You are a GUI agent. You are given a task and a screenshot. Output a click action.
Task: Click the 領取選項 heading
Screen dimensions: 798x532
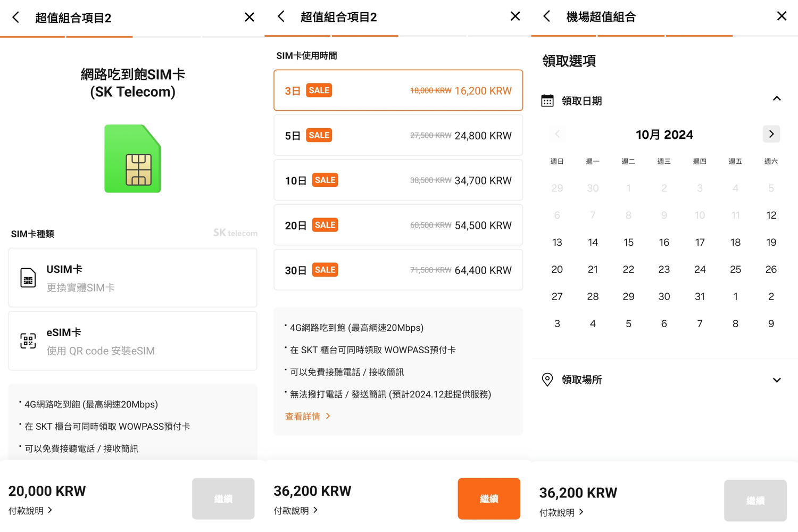pyautogui.click(x=569, y=61)
